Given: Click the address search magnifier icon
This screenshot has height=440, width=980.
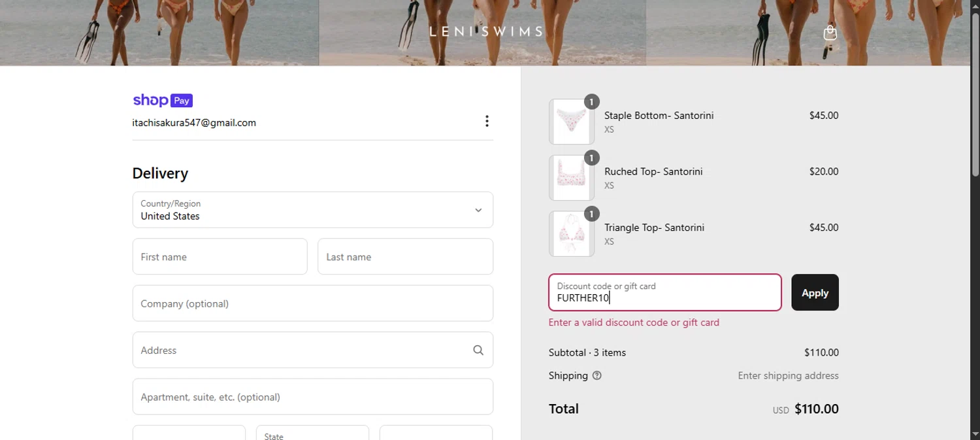Looking at the screenshot, I should tap(478, 350).
